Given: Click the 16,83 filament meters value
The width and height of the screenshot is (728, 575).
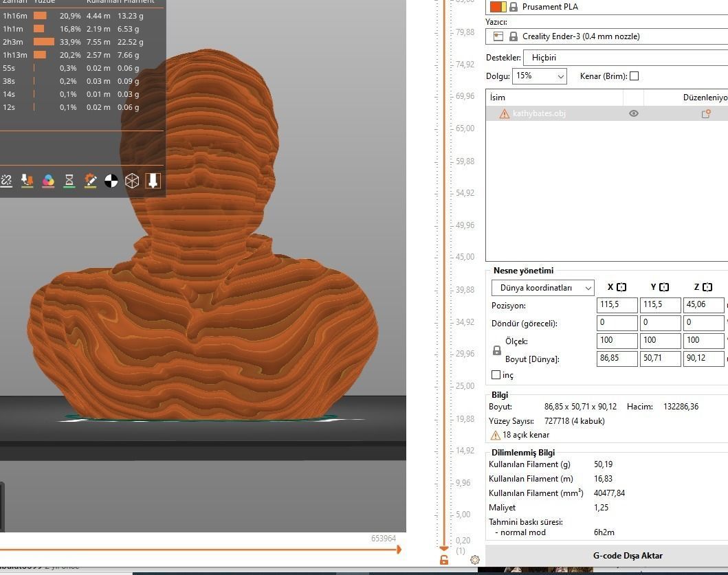Looking at the screenshot, I should pos(603,478).
